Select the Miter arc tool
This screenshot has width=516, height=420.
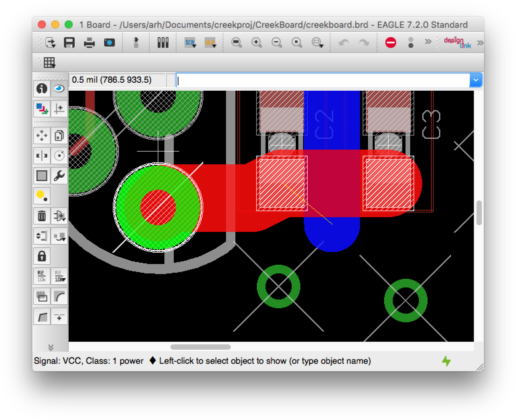coord(59,297)
